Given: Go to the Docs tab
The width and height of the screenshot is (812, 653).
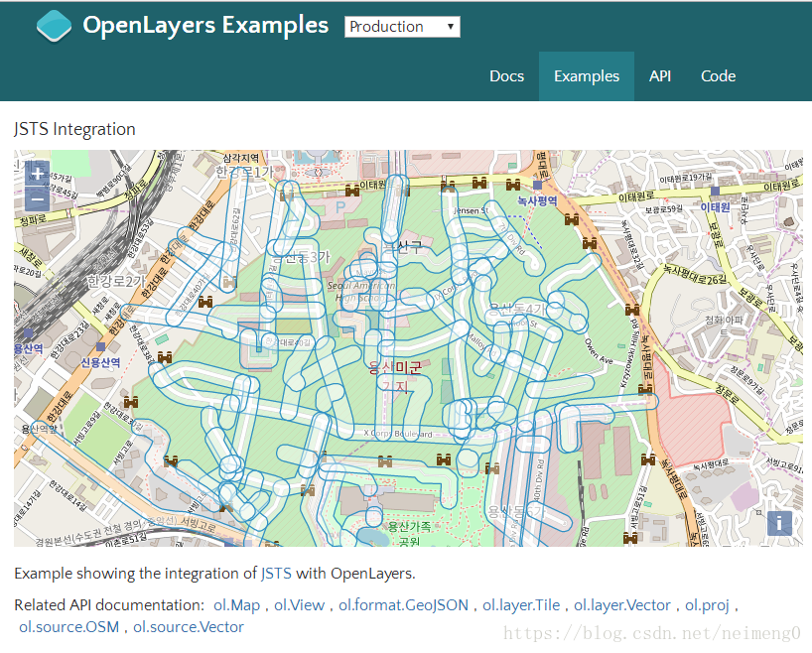Looking at the screenshot, I should 506,76.
